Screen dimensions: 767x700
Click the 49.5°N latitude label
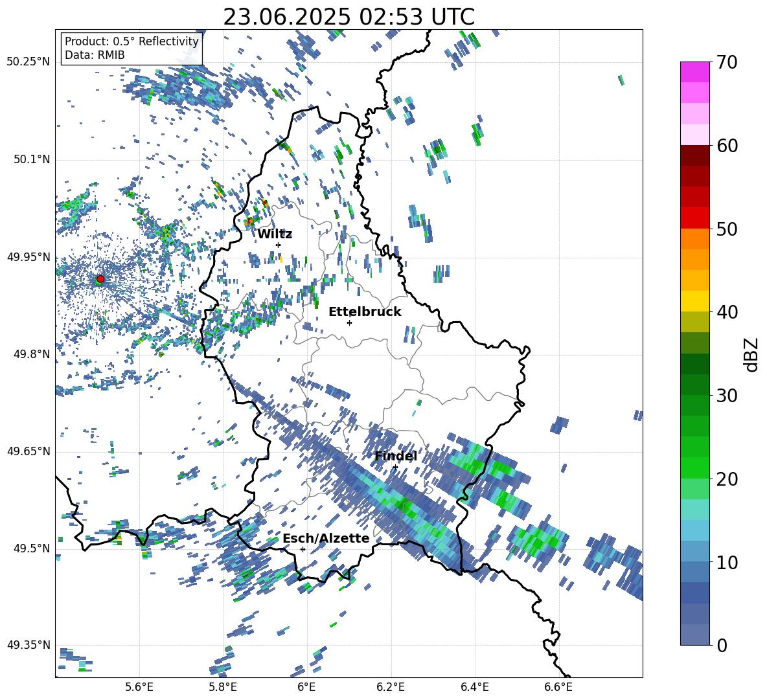(31, 548)
